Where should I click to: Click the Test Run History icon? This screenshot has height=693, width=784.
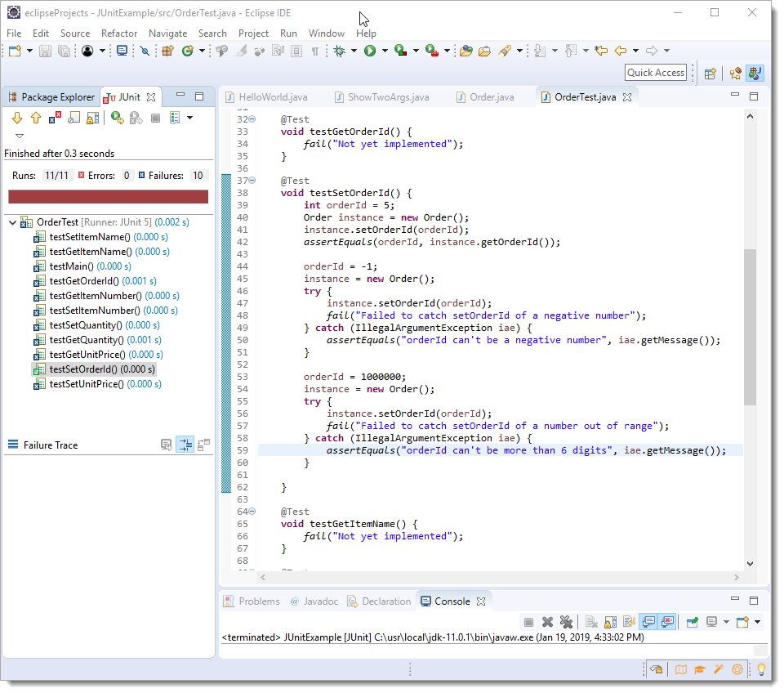pos(175,118)
